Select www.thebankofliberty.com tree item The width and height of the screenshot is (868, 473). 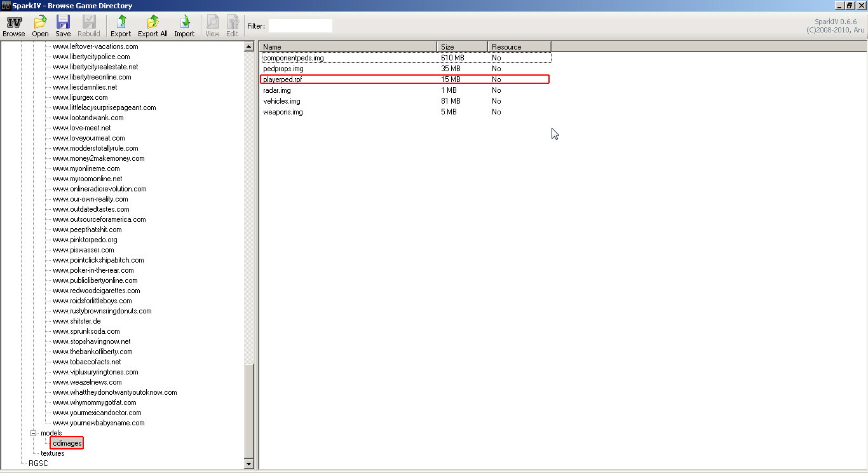(93, 352)
